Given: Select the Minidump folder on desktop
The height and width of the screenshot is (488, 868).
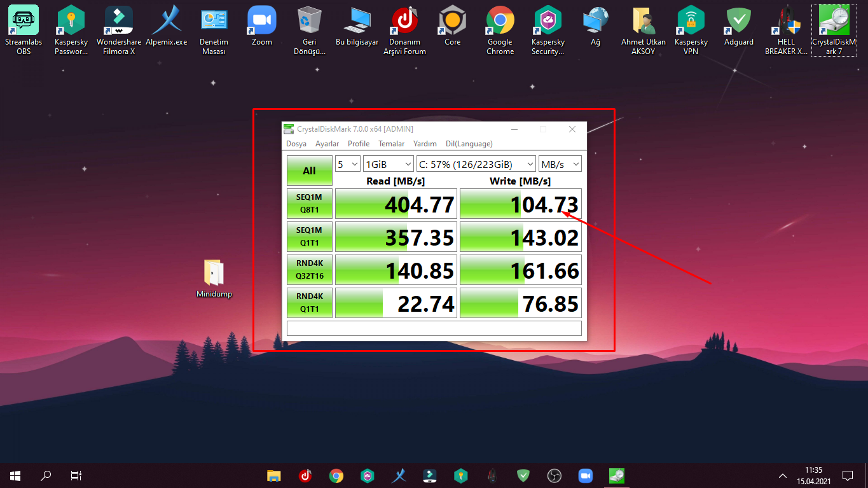Looking at the screenshot, I should pyautogui.click(x=214, y=279).
